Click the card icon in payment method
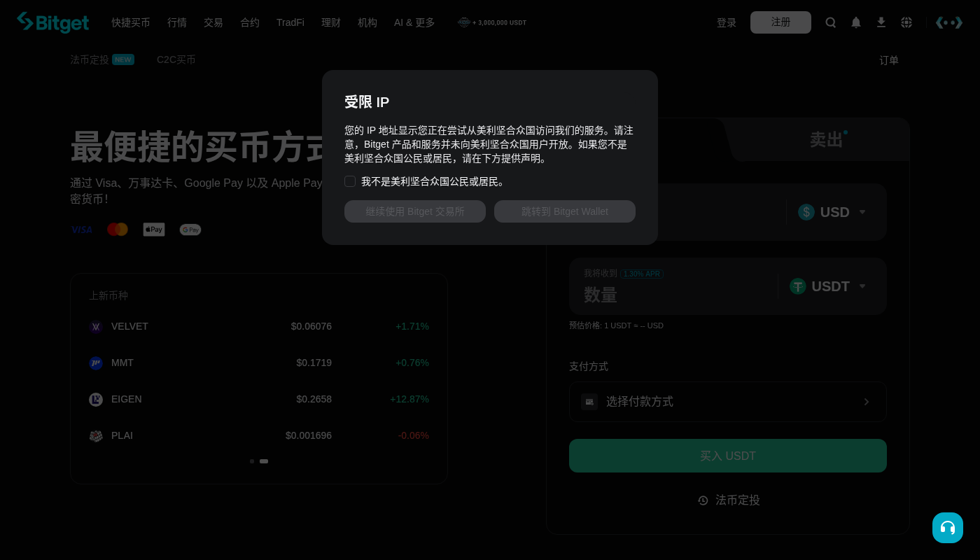 coord(589,402)
